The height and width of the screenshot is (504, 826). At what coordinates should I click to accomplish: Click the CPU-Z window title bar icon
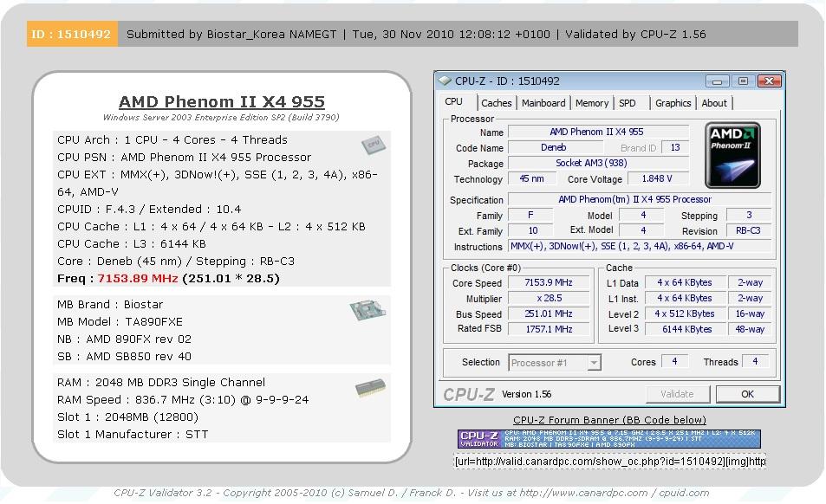click(x=445, y=81)
